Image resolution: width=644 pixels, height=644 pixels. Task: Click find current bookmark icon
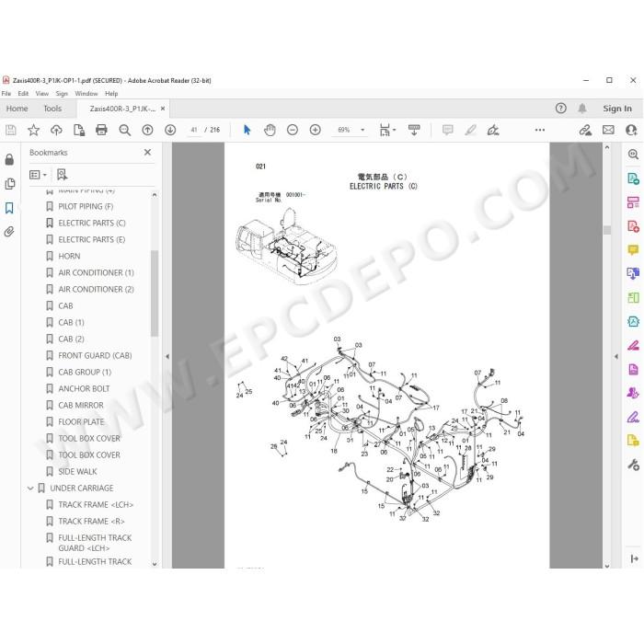click(62, 175)
